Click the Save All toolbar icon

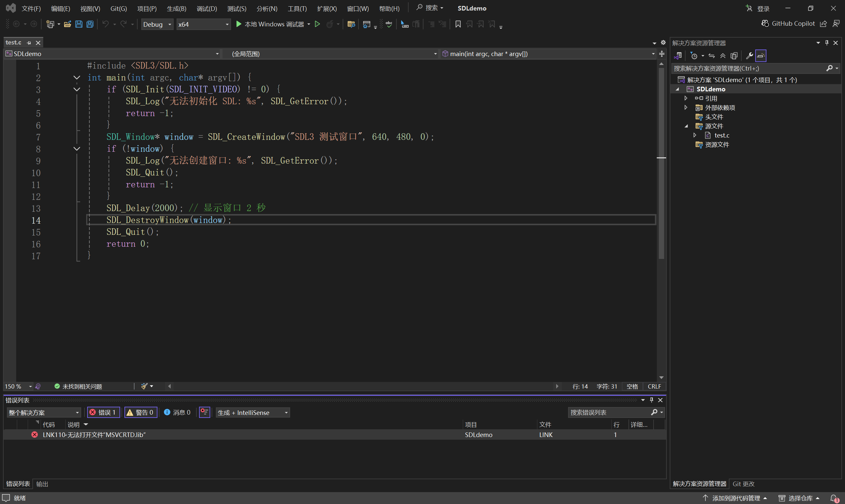tap(90, 24)
